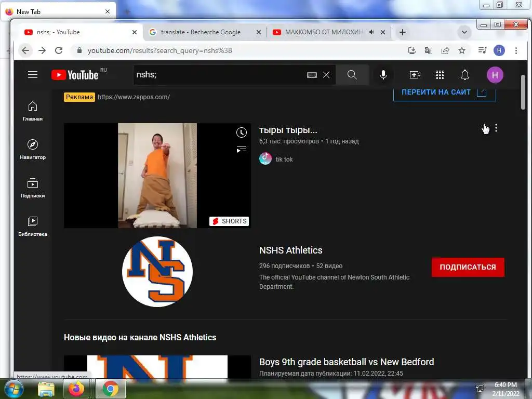Click the translate page icon in address bar

pyautogui.click(x=429, y=50)
